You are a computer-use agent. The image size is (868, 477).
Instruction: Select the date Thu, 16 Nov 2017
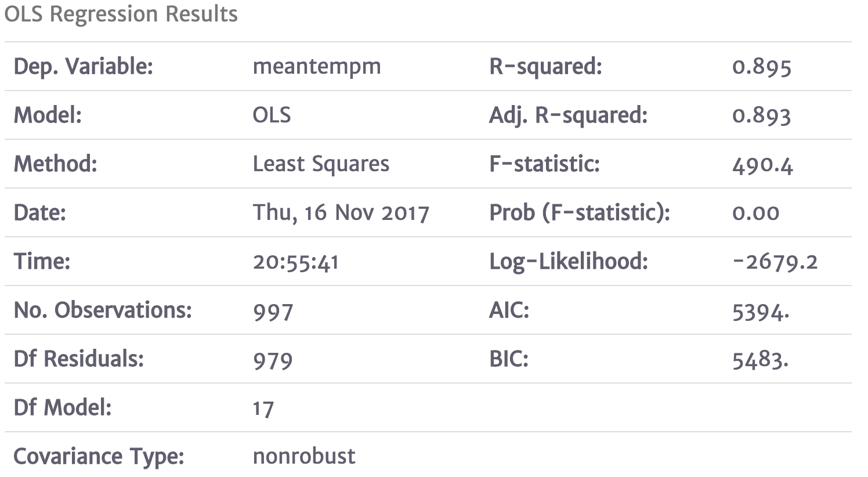click(341, 213)
